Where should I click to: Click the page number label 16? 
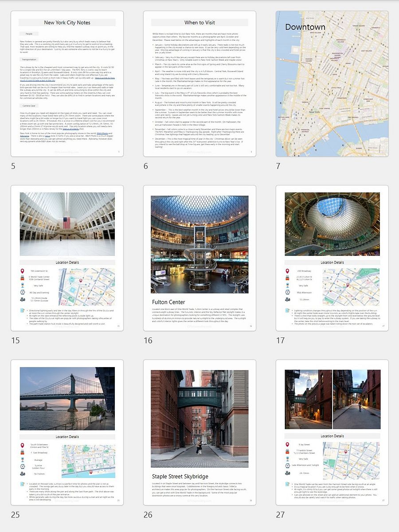[x=148, y=340]
